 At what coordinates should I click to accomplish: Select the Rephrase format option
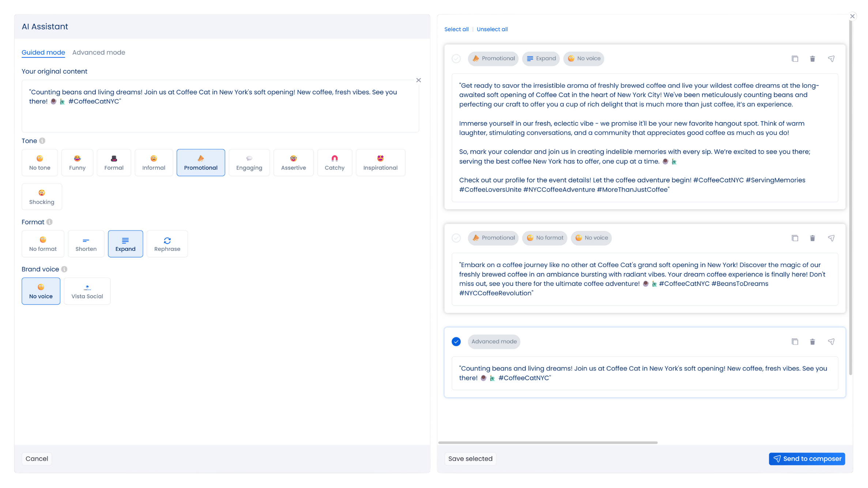coord(167,244)
